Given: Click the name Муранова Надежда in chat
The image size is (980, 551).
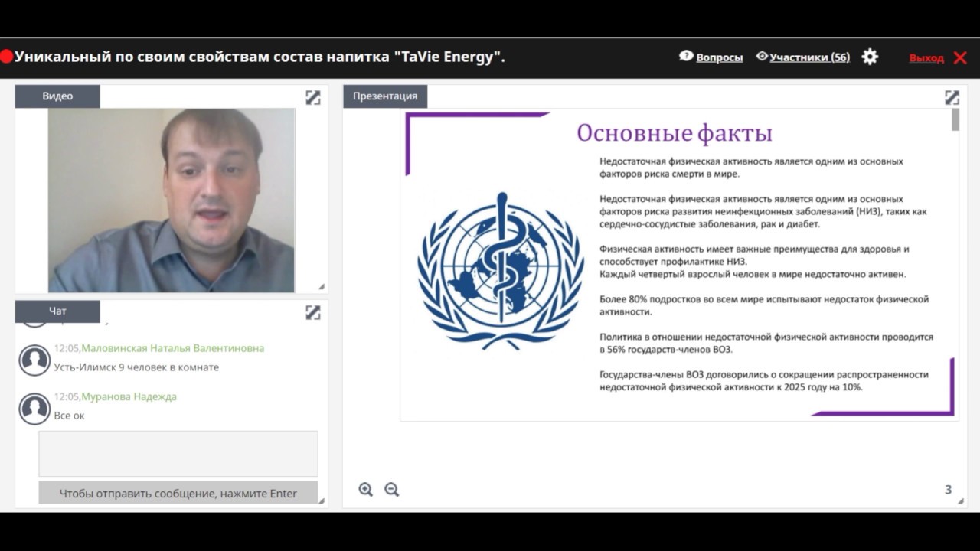Looking at the screenshot, I should click(129, 396).
